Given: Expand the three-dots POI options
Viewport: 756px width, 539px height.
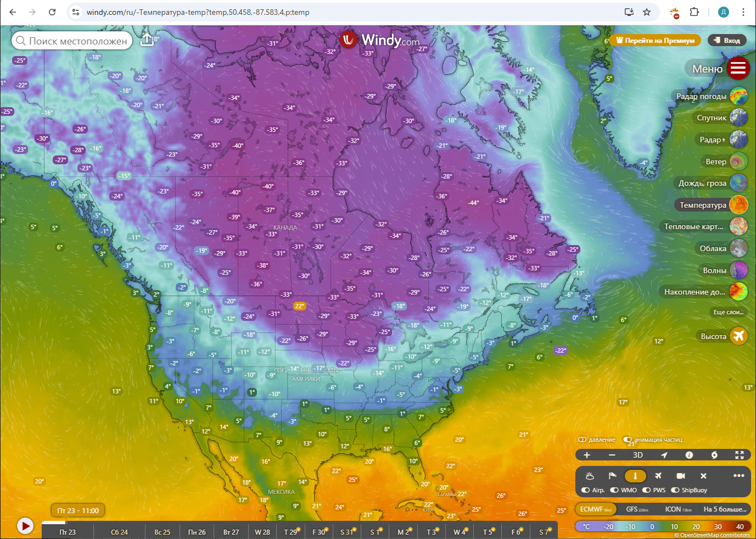Looking at the screenshot, I should [738, 476].
